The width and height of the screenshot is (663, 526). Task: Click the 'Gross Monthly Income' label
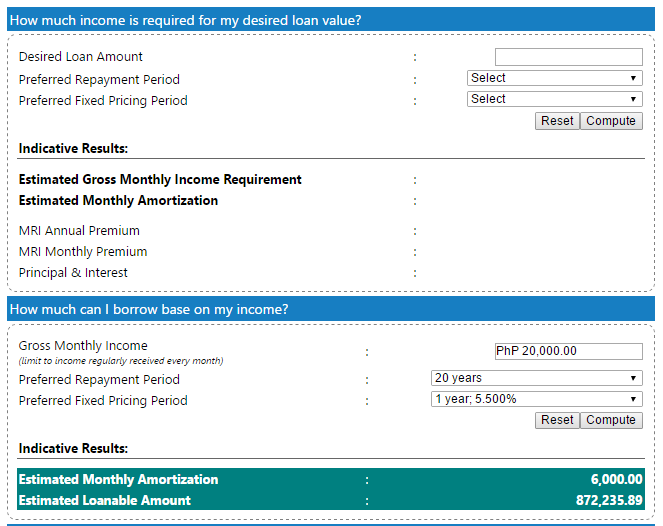(83, 346)
